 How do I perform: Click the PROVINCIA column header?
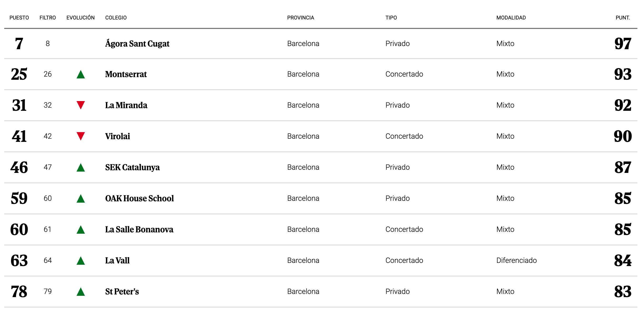301,18
